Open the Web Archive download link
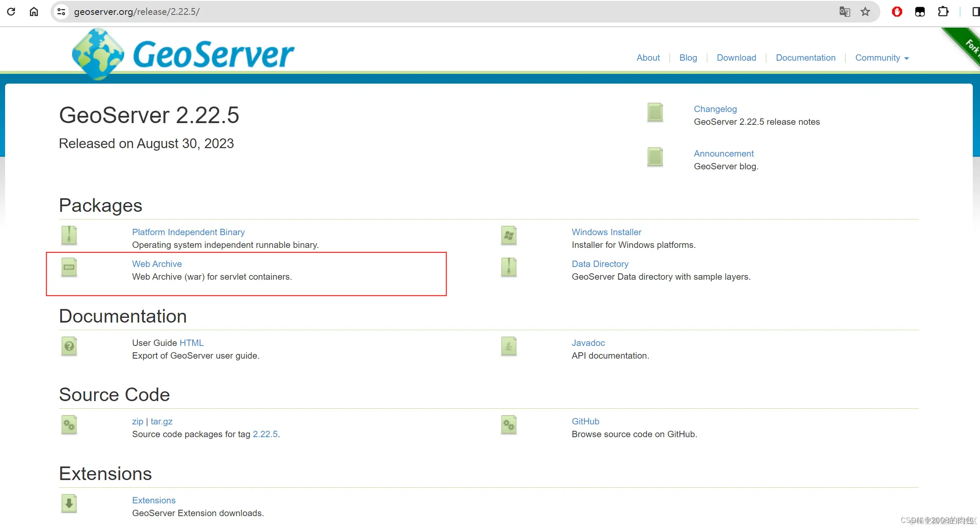Image resolution: width=980 pixels, height=528 pixels. [157, 264]
